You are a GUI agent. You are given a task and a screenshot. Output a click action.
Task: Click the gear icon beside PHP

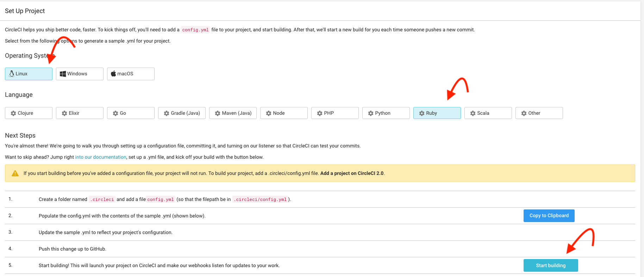click(x=320, y=113)
